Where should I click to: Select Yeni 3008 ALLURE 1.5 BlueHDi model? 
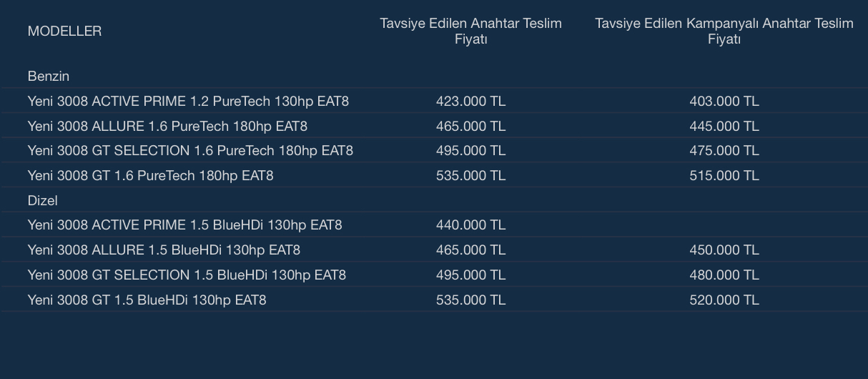(164, 250)
